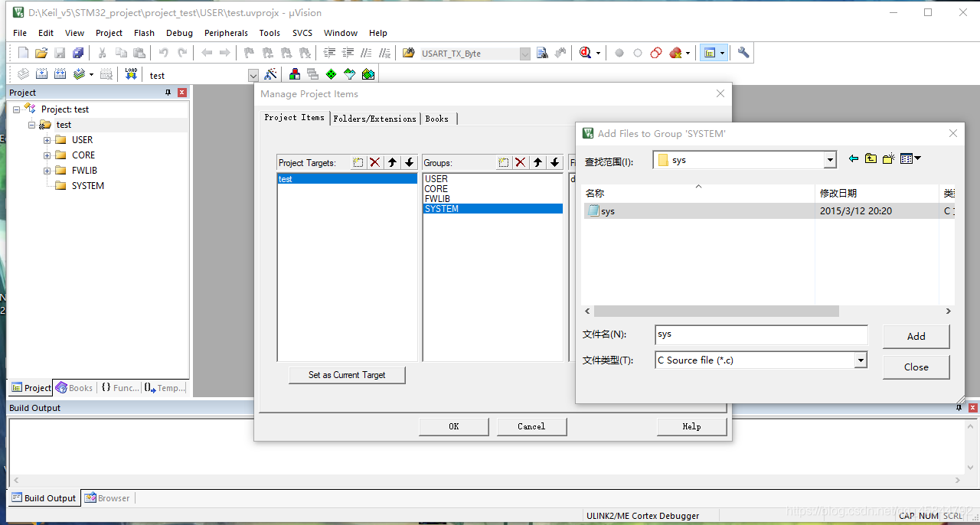Move group up with Groups up arrow
The height and width of the screenshot is (525, 980).
coord(537,162)
